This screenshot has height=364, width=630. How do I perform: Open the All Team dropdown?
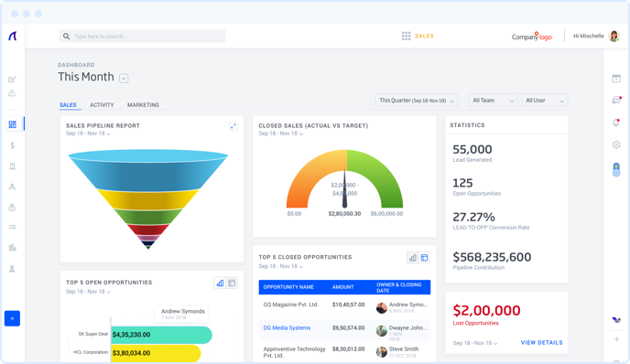pos(493,101)
